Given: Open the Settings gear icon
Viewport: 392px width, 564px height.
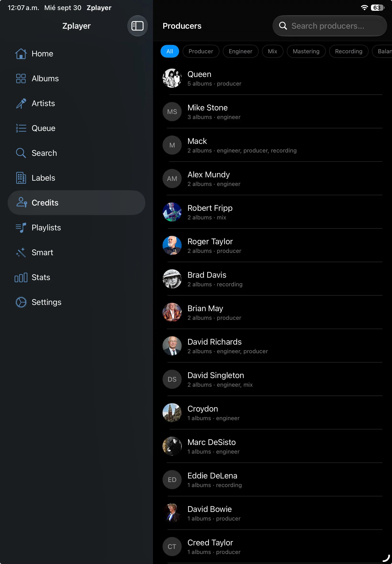Looking at the screenshot, I should click(21, 302).
